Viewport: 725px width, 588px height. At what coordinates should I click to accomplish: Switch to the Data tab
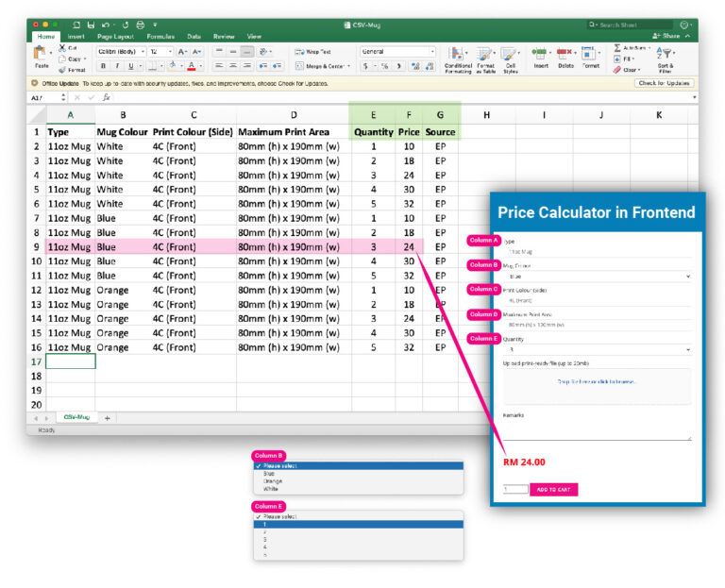tap(194, 37)
